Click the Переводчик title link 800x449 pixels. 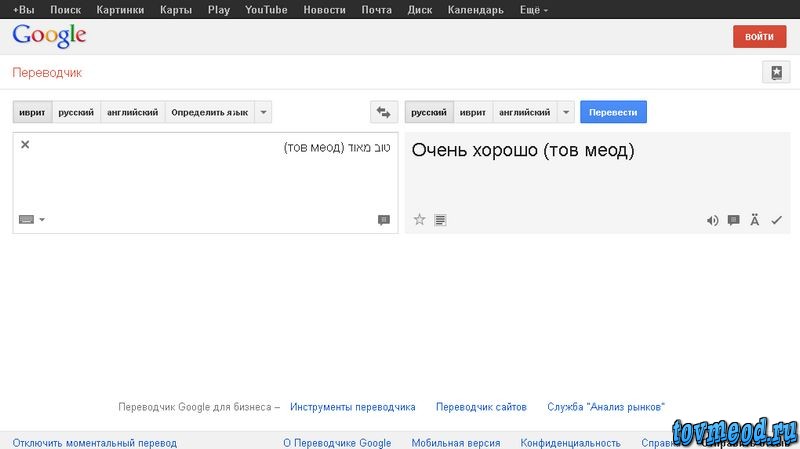(x=47, y=73)
